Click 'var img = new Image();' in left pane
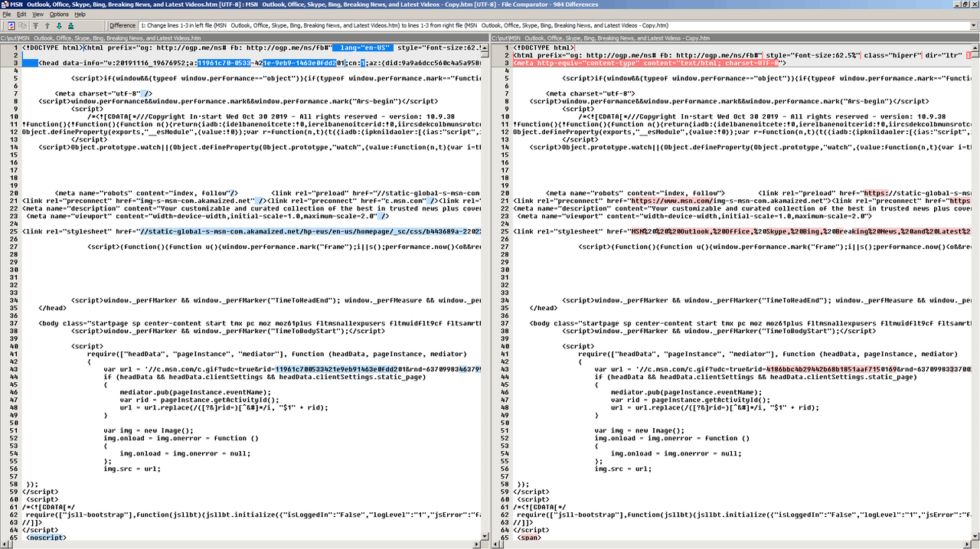Image resolution: width=980 pixels, height=549 pixels. pyautogui.click(x=149, y=430)
